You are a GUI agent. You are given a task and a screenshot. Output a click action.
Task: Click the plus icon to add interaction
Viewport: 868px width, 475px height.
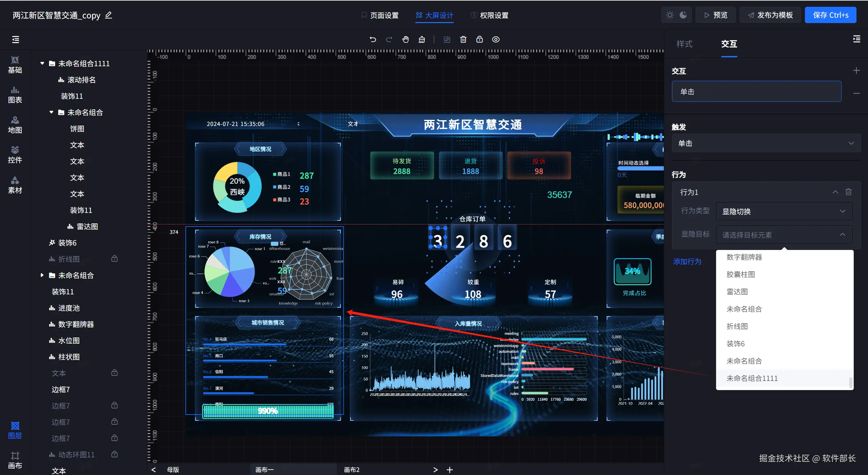856,71
